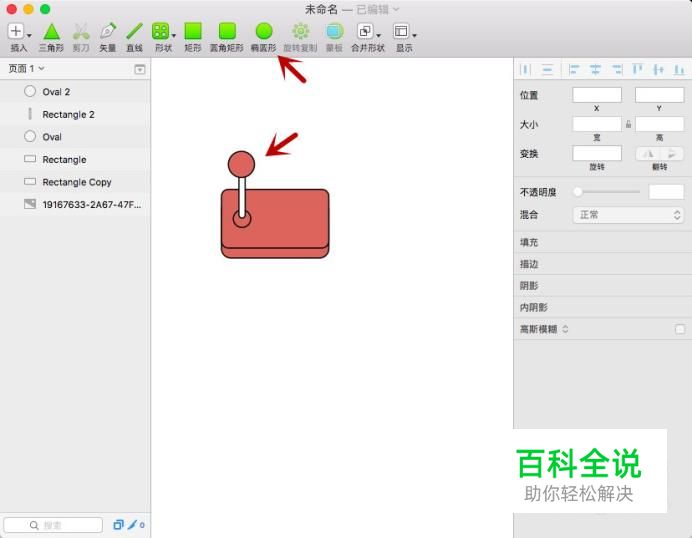Enable the Gaussian blur (高斯模糊) checkbox

pyautogui.click(x=680, y=329)
